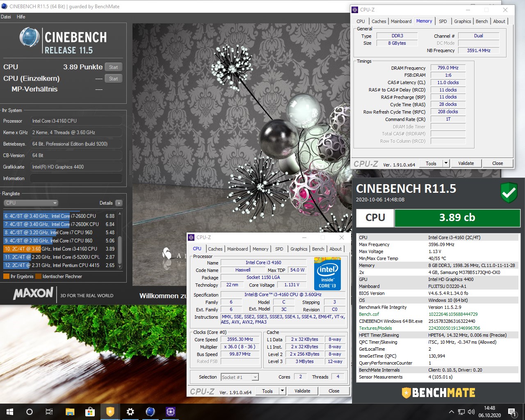
Task: Click Validate in processor CPU-Z window
Action: click(302, 391)
